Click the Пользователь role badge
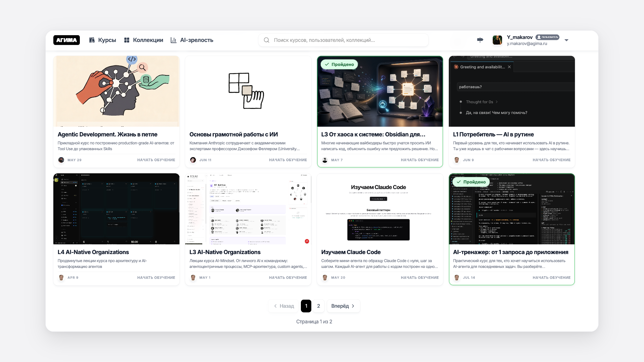The width and height of the screenshot is (644, 362). tap(547, 37)
